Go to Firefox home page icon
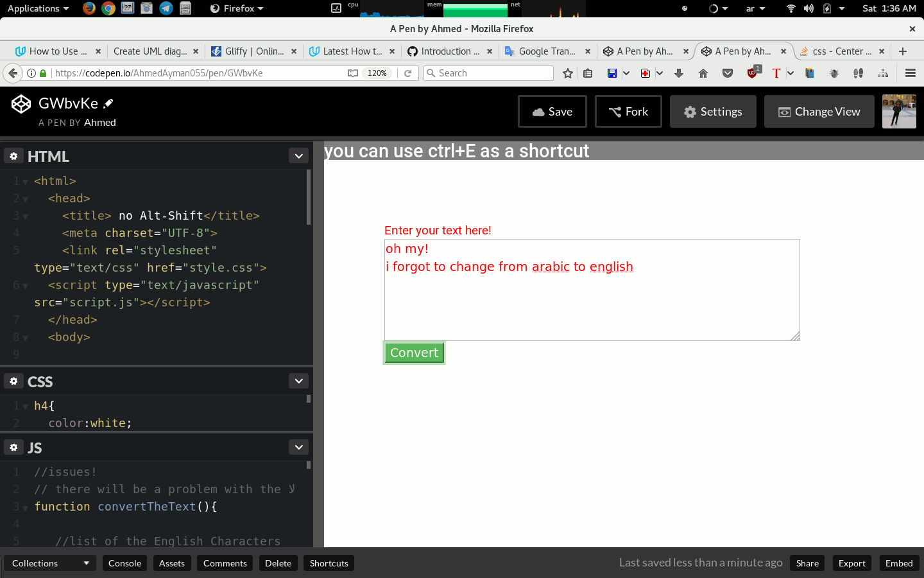The image size is (924, 578). (703, 73)
